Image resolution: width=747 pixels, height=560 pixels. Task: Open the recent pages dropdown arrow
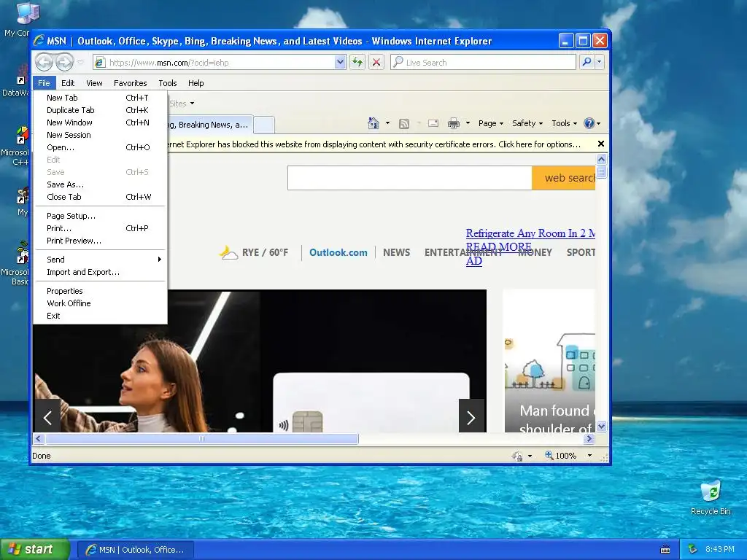coord(80,63)
